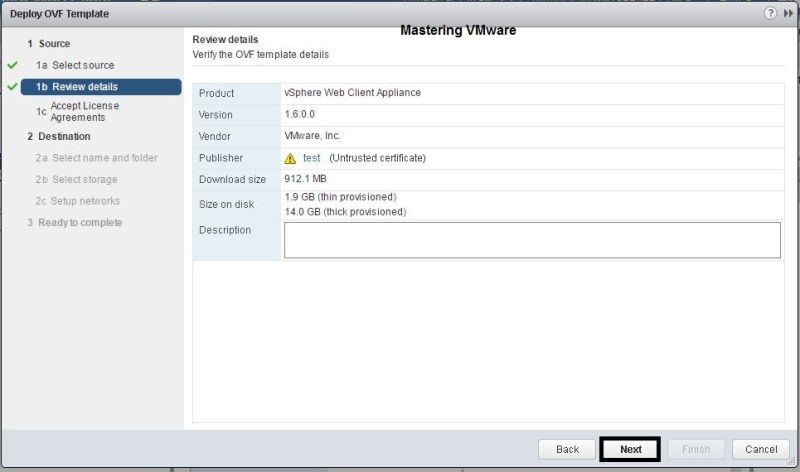Select step 3 Ready to complete
800x472 pixels.
[74, 222]
